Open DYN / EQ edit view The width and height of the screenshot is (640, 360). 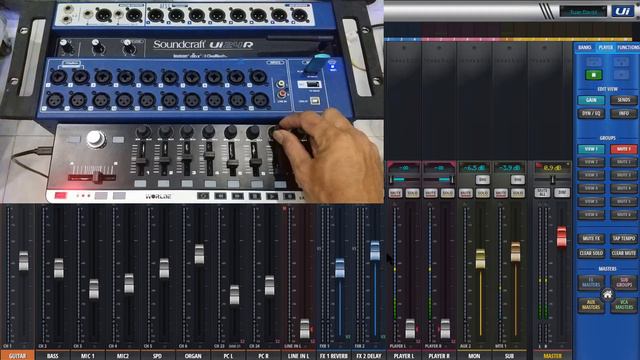tap(591, 113)
